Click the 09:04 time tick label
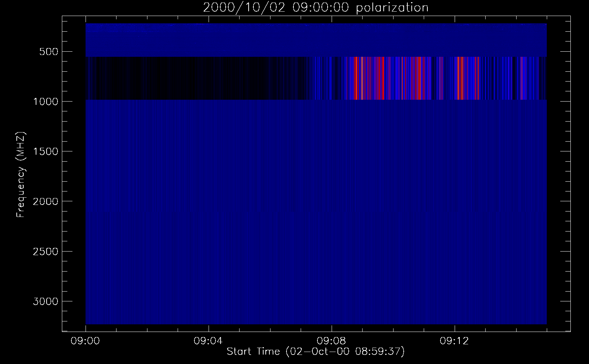The height and width of the screenshot is (364, 589). coord(209,341)
